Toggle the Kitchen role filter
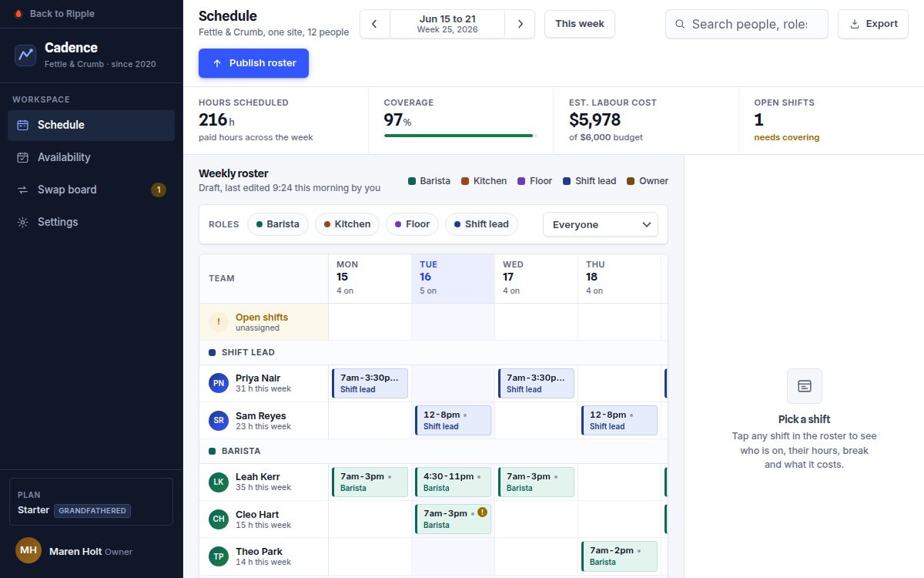This screenshot has height=578, width=924. tap(347, 224)
